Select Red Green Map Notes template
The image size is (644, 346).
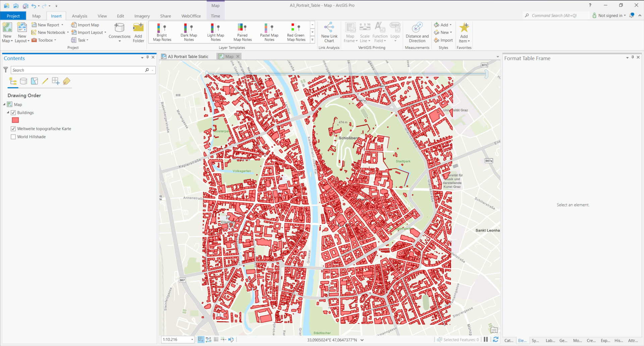(296, 32)
